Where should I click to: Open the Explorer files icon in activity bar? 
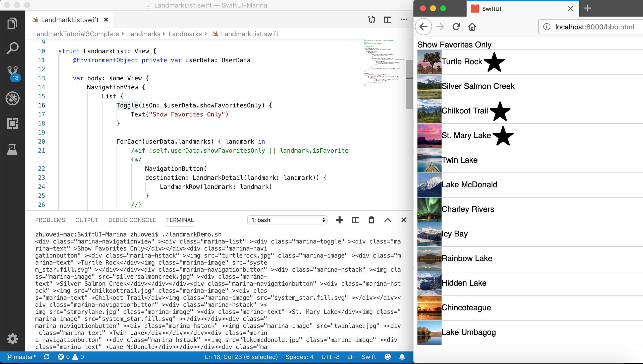coord(12,23)
